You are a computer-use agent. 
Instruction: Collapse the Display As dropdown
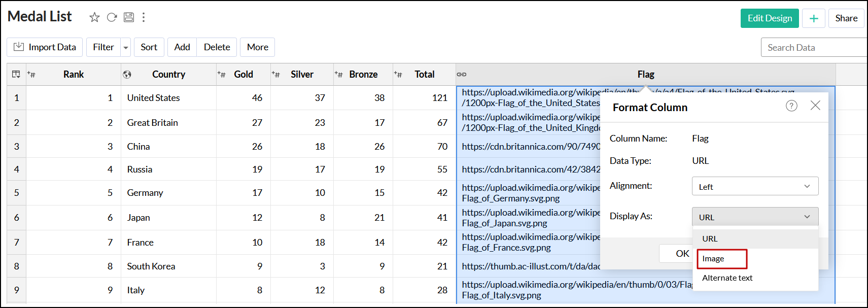[x=755, y=217]
